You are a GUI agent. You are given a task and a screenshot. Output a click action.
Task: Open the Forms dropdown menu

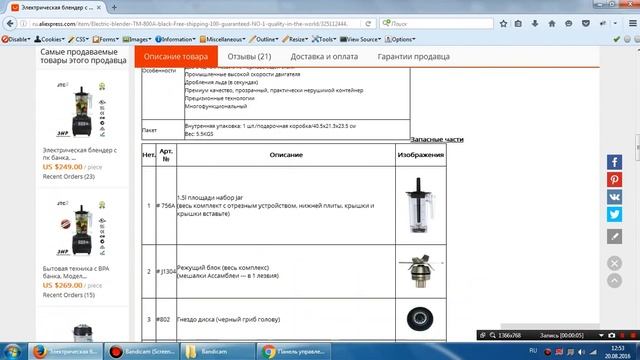pyautogui.click(x=106, y=39)
